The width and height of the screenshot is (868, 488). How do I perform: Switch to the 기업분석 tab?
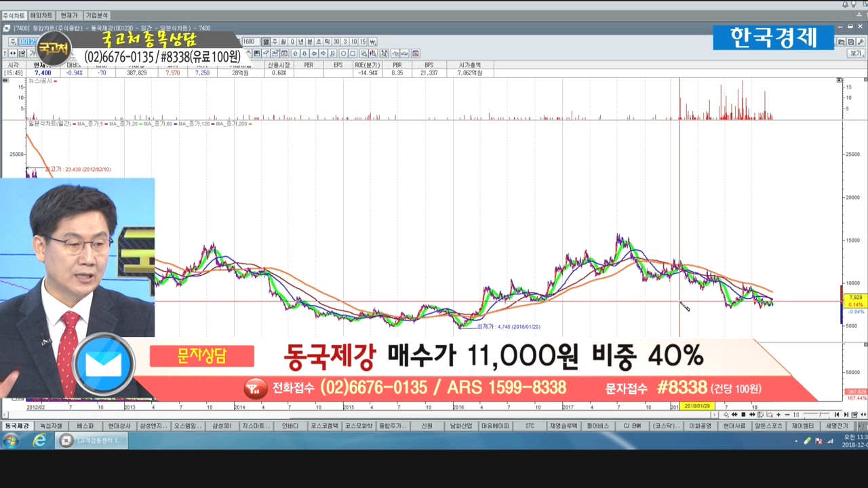[96, 15]
